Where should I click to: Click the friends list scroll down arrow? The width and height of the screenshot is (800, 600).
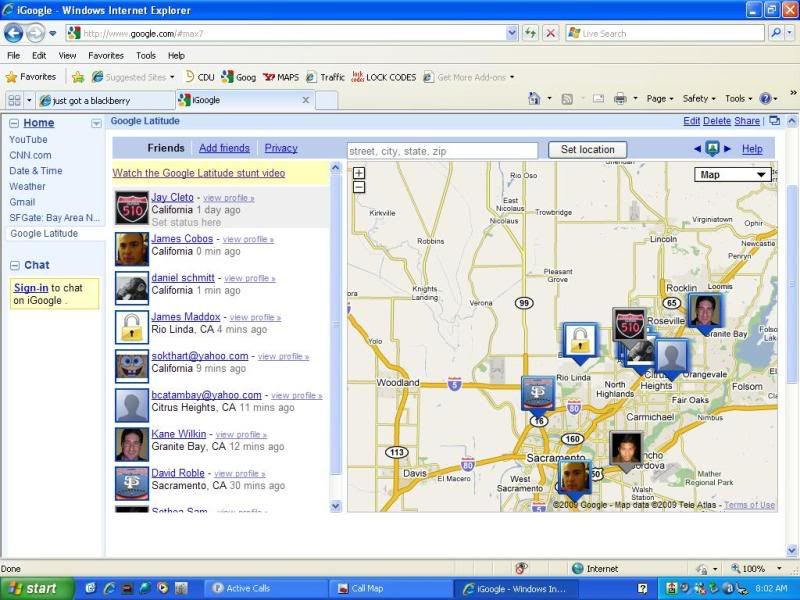pyautogui.click(x=335, y=506)
